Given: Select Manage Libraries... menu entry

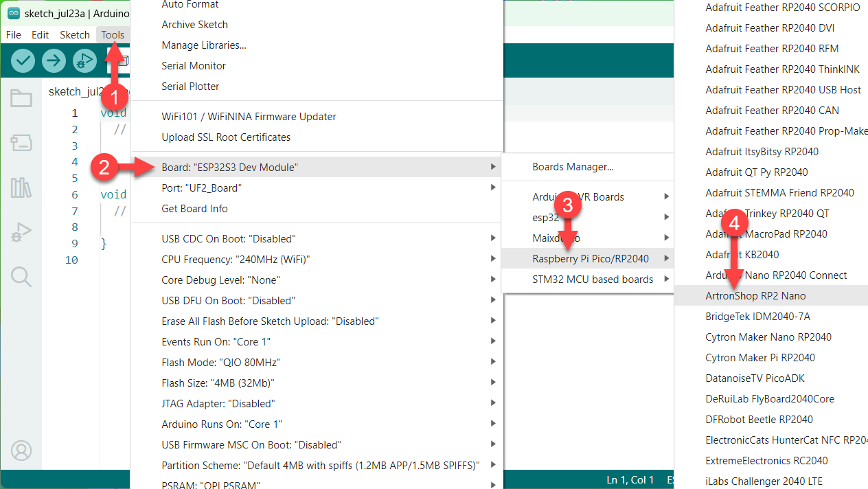Looking at the screenshot, I should pyautogui.click(x=317, y=45).
